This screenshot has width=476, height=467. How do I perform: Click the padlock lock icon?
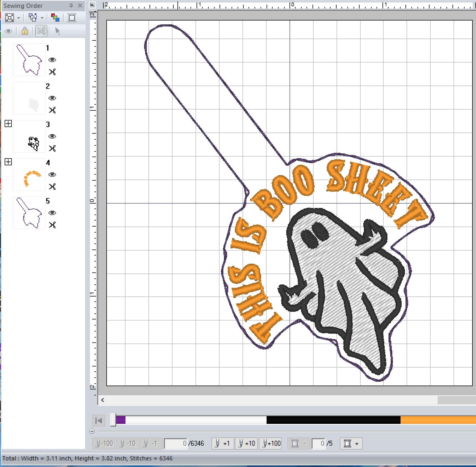coord(25,31)
